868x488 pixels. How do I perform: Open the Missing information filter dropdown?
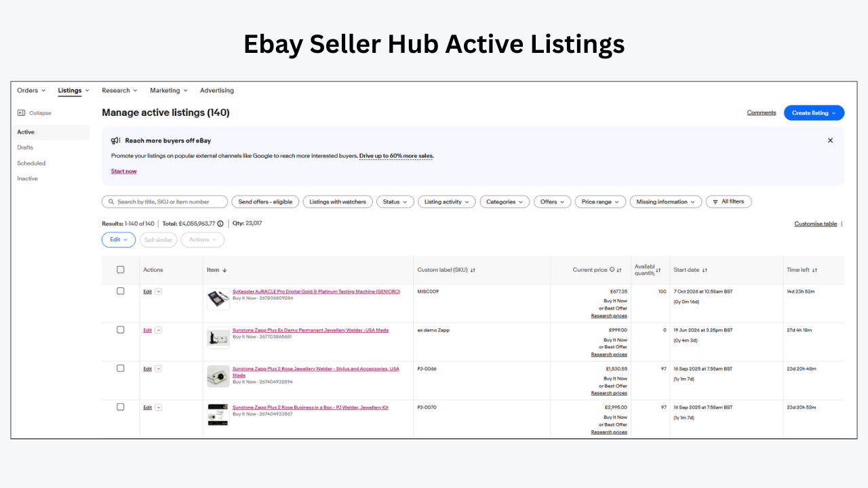click(x=665, y=202)
